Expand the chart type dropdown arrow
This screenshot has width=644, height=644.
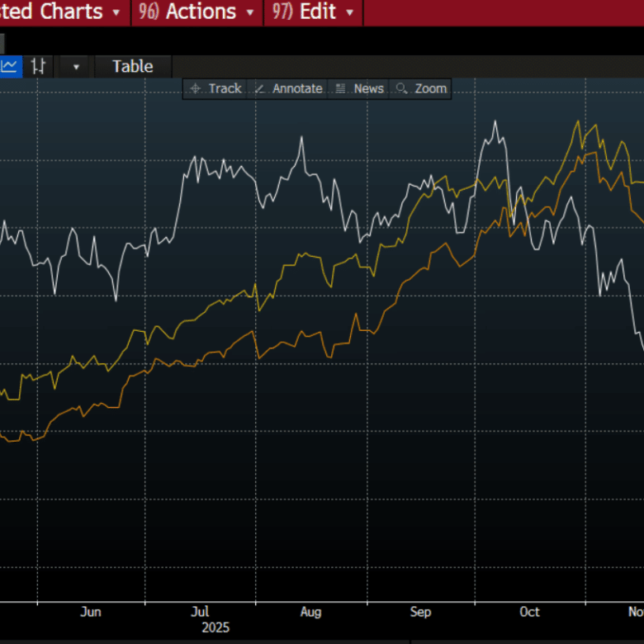pyautogui.click(x=76, y=67)
